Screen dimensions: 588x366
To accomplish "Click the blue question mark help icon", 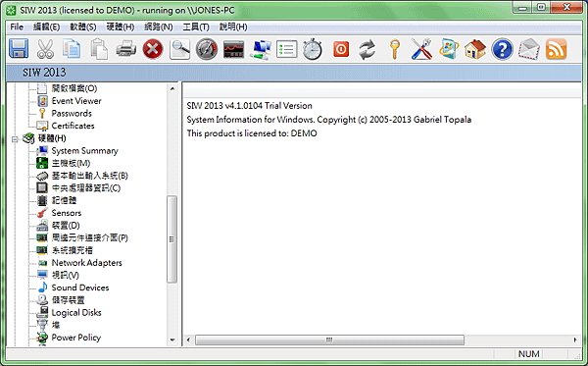I will click(502, 49).
